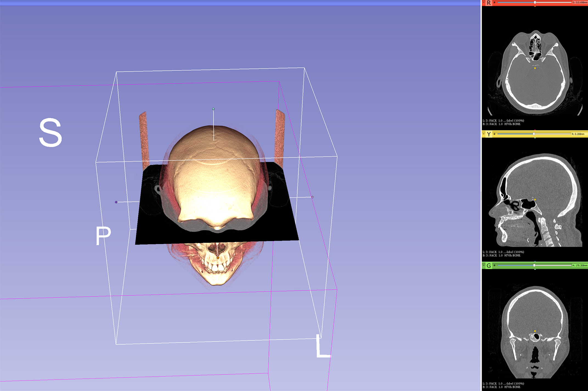Click the sun icon on Green slice bar
Screen dimensions: 588x391
(494, 266)
